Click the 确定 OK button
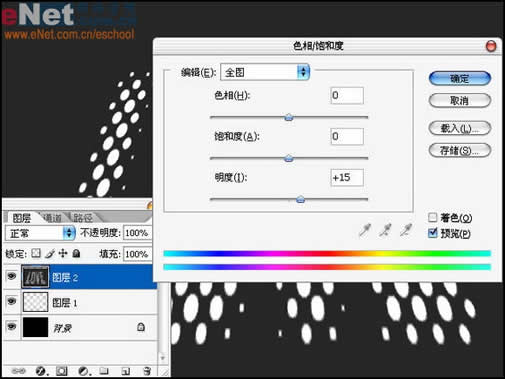The height and width of the screenshot is (379, 505). point(460,79)
